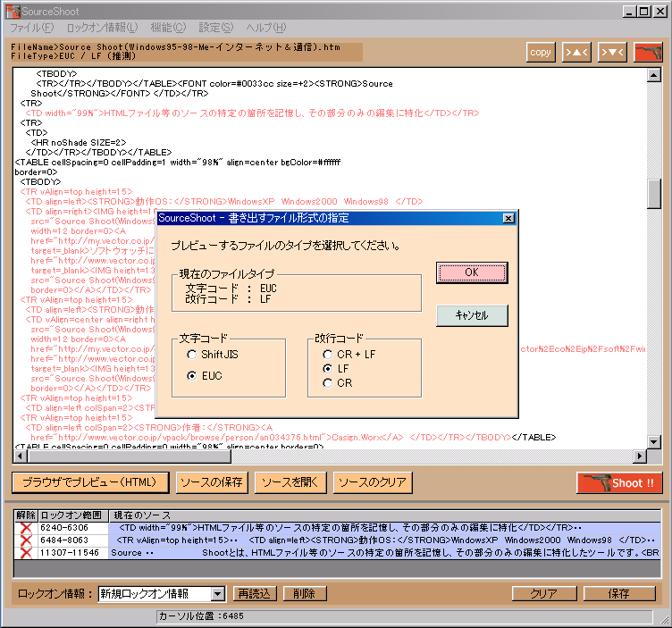Screen dimensions: 672x628
Task: Click ブラウザでプレビュー(HTML) button
Action: click(90, 482)
